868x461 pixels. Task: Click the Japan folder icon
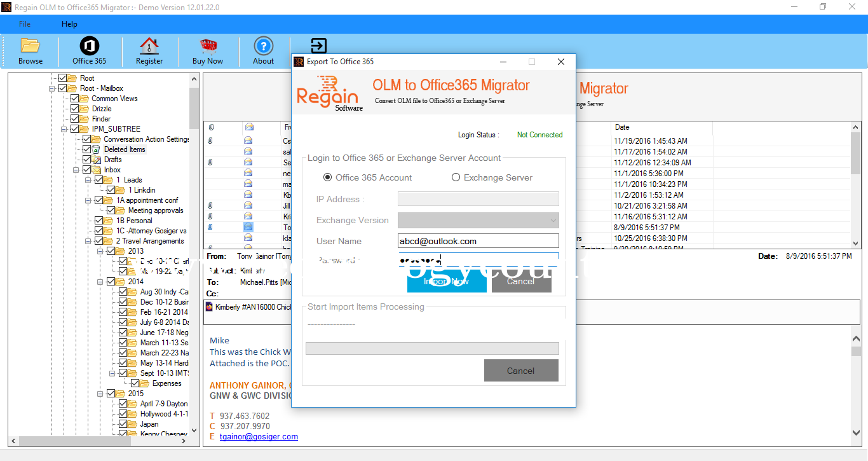pyautogui.click(x=132, y=424)
